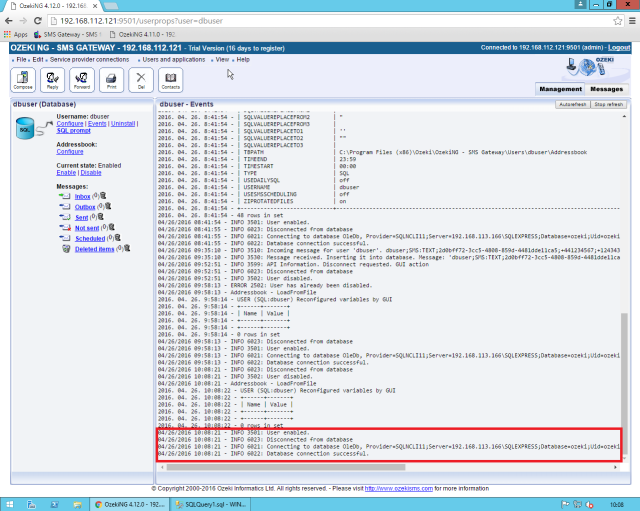640x511 pixels.
Task: Click the Ozeki logo image
Action: tap(590, 67)
